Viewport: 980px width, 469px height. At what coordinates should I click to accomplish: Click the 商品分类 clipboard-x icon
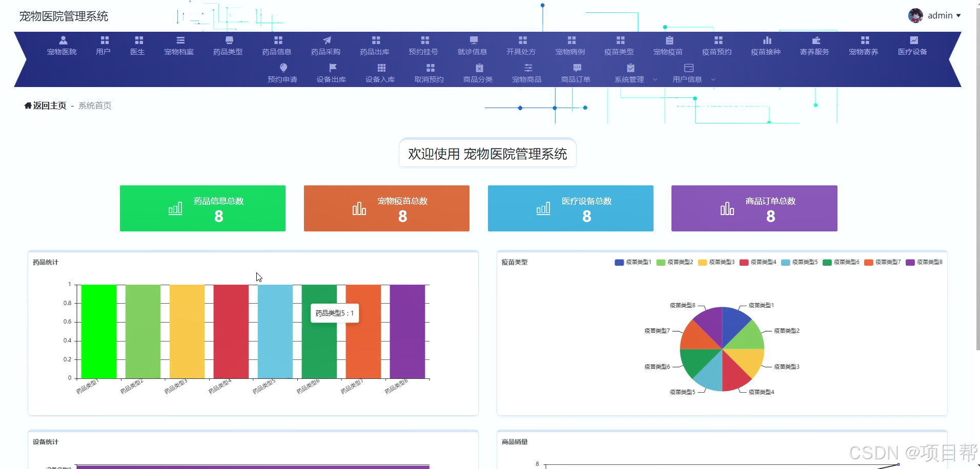479,68
